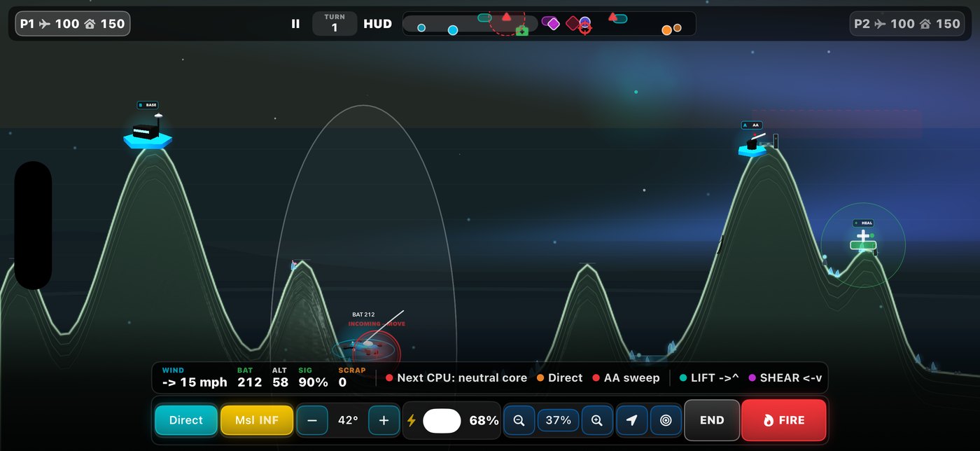Screen dimensions: 980x451
Task: Click the P2 status panel
Action: (906, 24)
